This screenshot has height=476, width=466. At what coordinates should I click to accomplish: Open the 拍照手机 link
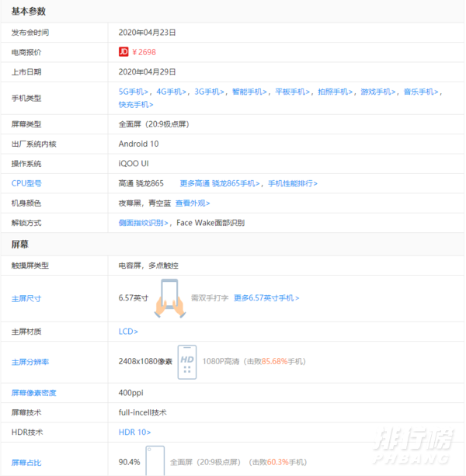(x=336, y=92)
